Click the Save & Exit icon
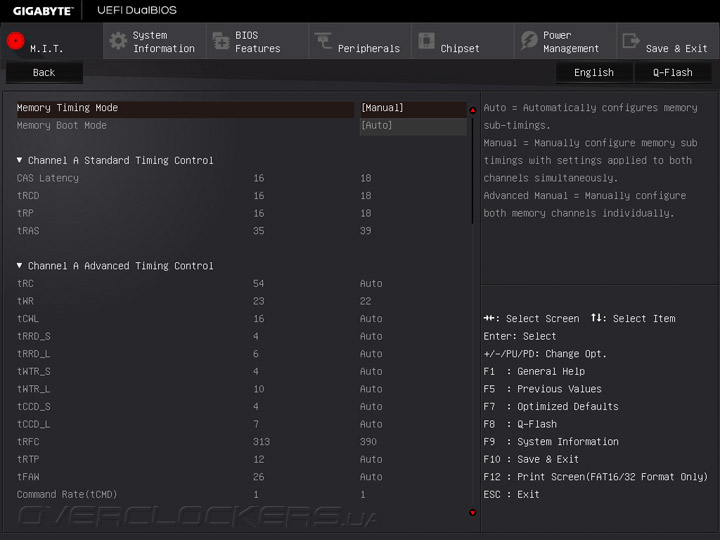The image size is (720, 540). point(631,41)
